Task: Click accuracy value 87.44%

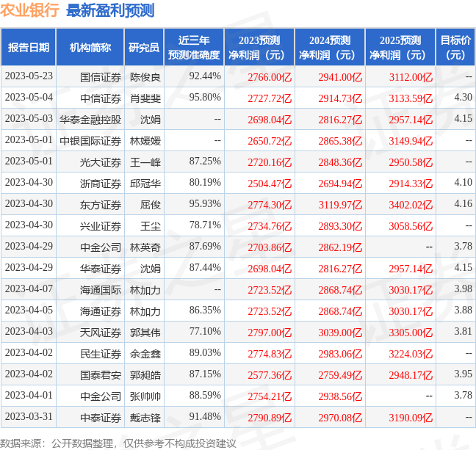Action: click(x=205, y=267)
